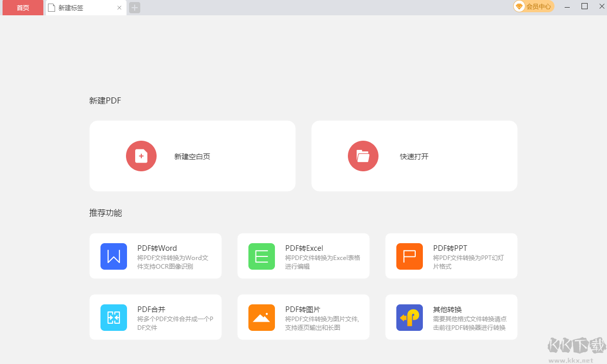Open PDF转Word from its text label
Screen dimensions: 607x364
(x=157, y=248)
